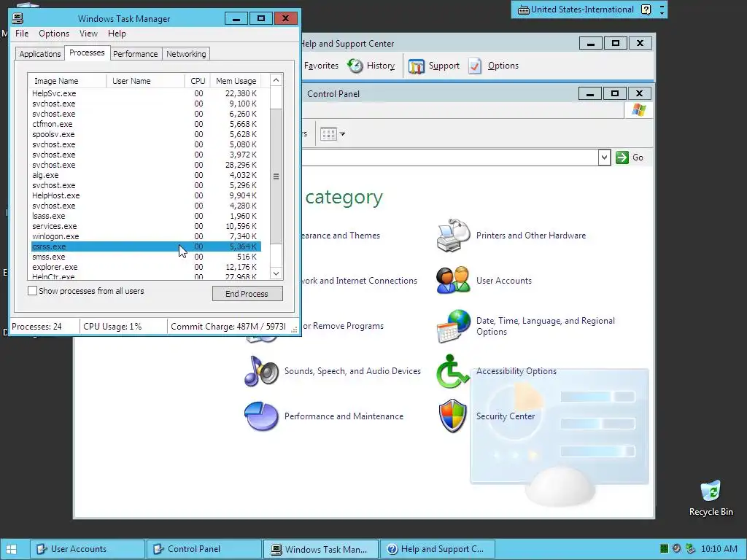Select the HelpSvc.exe process row

click(x=146, y=93)
